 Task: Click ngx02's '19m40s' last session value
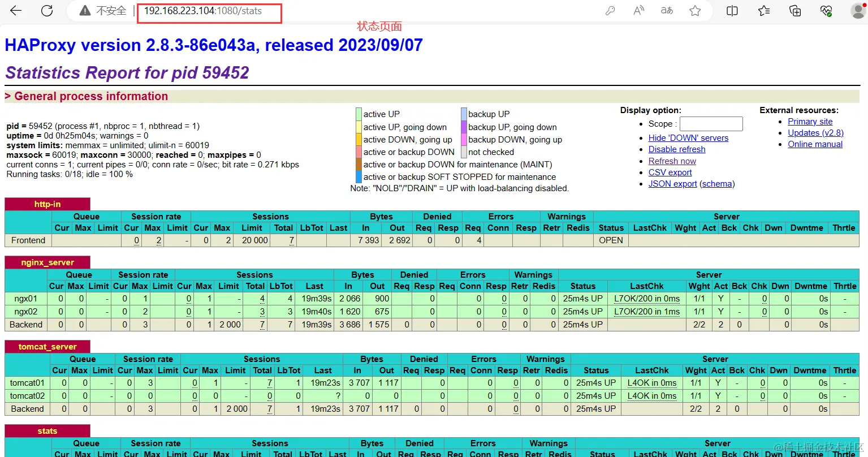(x=317, y=312)
